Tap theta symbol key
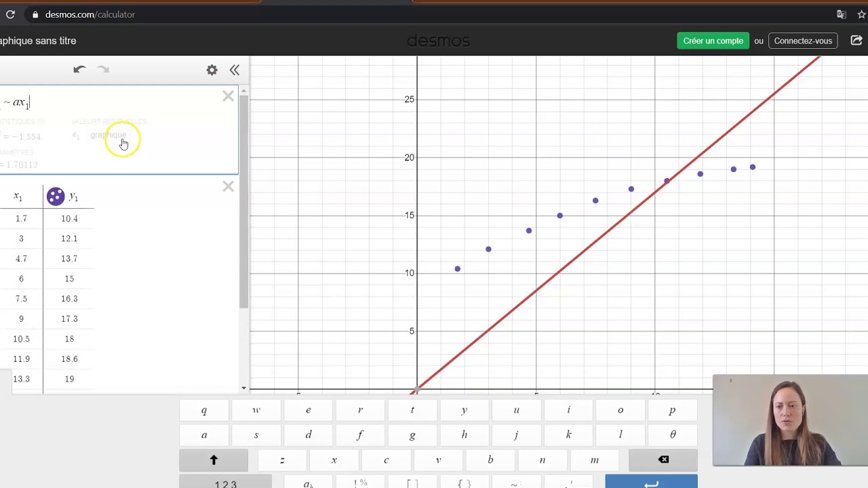868x488 pixels. point(673,435)
